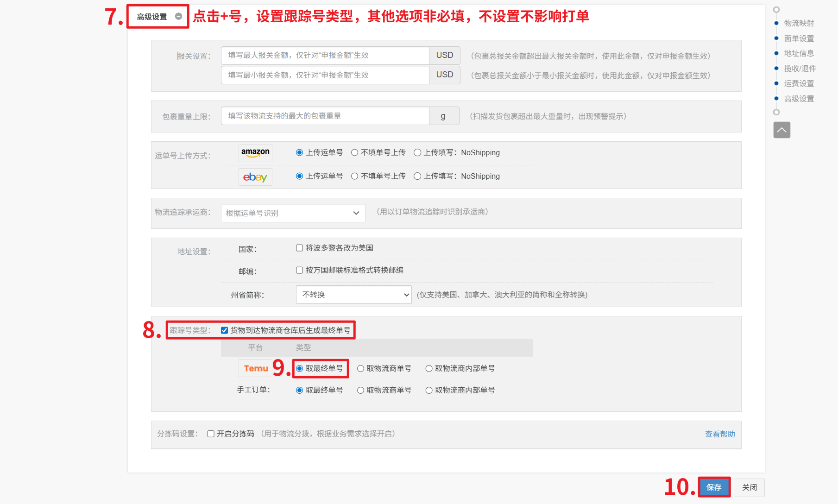
Task: Choose 取物流商内部单号 for 手工订单
Action: [x=429, y=391]
